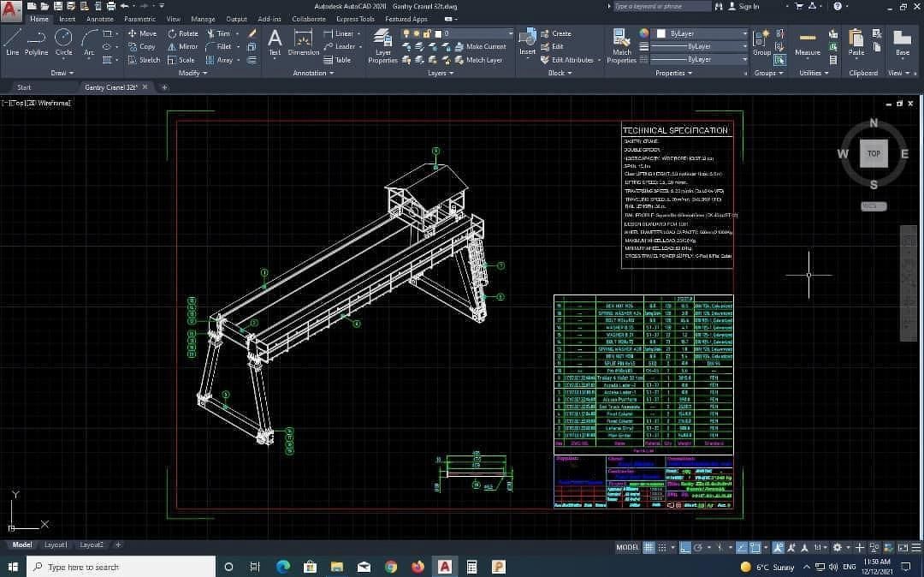
Task: Pick the Arc drawing tool
Action: (89, 43)
